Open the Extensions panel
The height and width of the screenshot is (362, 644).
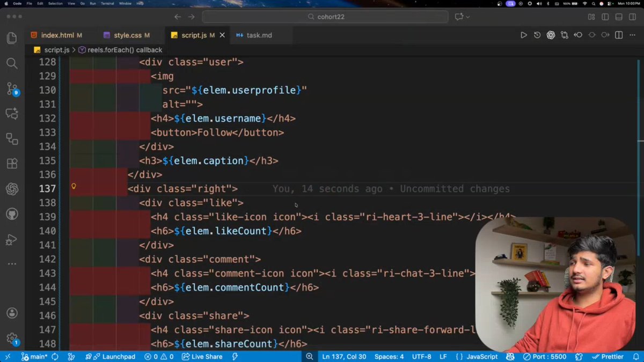12,164
